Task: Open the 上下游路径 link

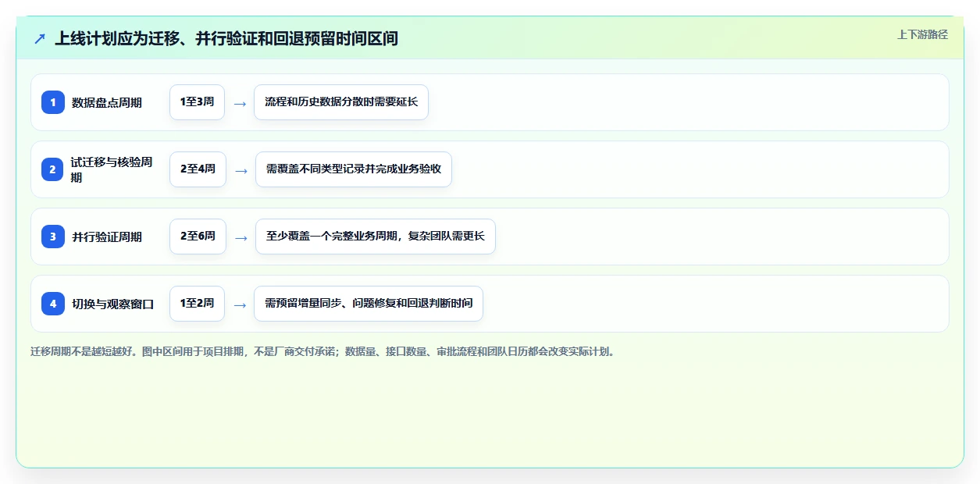Action: 922,34
